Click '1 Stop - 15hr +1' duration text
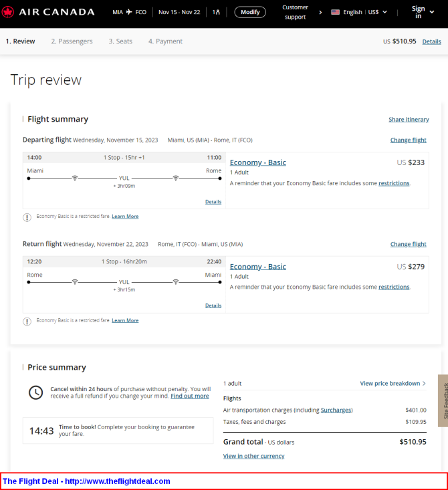This screenshot has width=448, height=490. point(124,158)
